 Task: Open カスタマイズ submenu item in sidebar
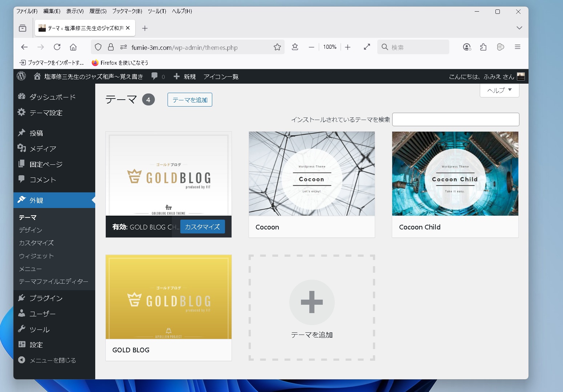[x=36, y=243]
